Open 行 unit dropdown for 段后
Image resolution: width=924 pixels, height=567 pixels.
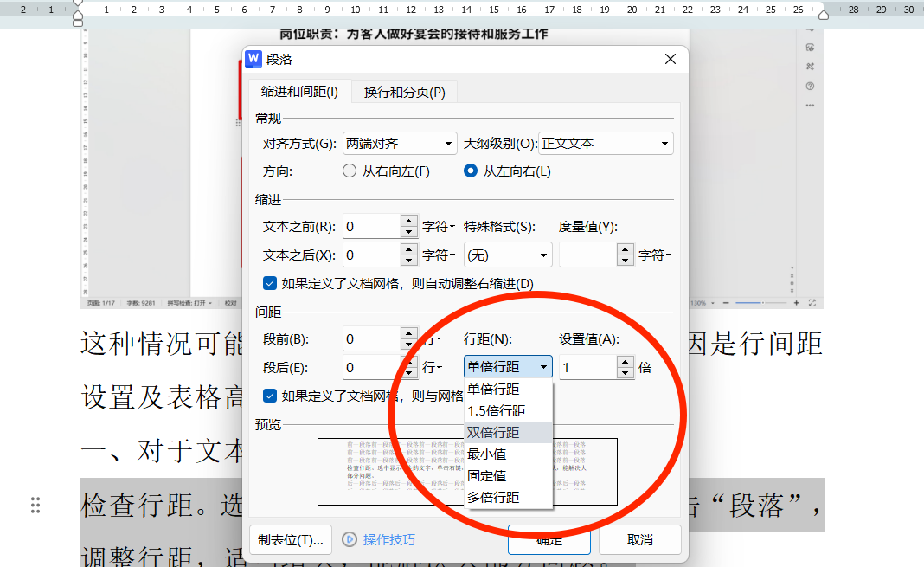(432, 368)
